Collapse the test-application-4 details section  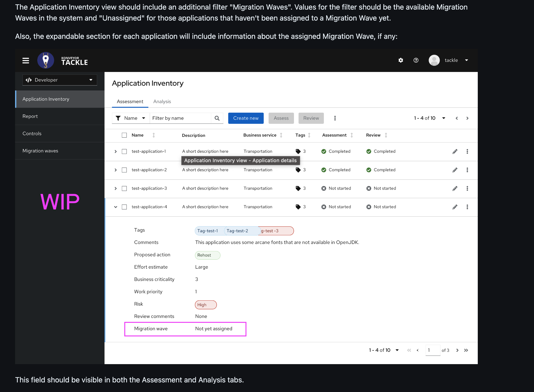click(x=116, y=207)
